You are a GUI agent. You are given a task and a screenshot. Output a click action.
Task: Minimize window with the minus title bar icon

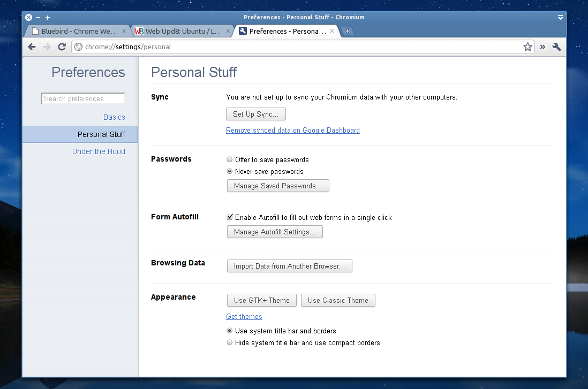tap(38, 18)
